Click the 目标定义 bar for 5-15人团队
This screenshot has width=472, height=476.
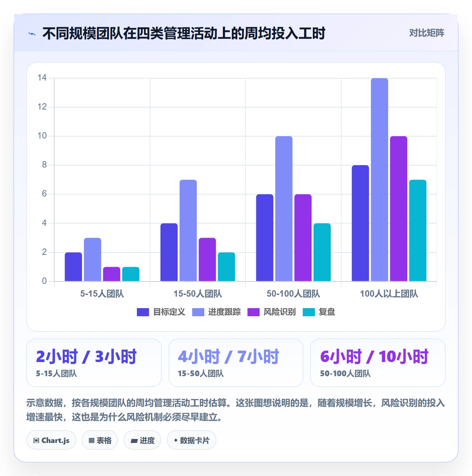coord(73,267)
